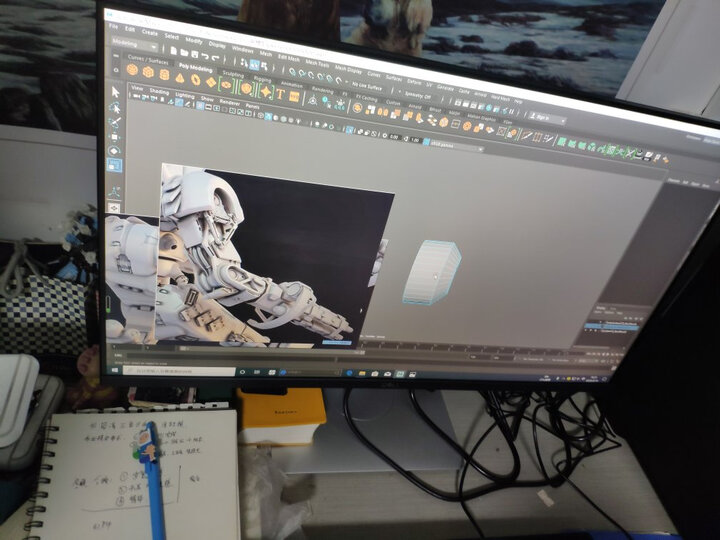The height and width of the screenshot is (540, 720).
Task: Toggle the viewport grid display icon
Action: pyautogui.click(x=200, y=106)
